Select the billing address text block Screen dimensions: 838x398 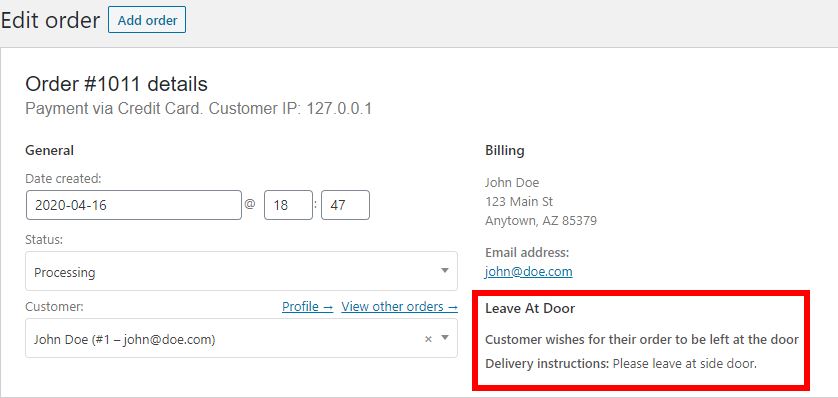[541, 201]
